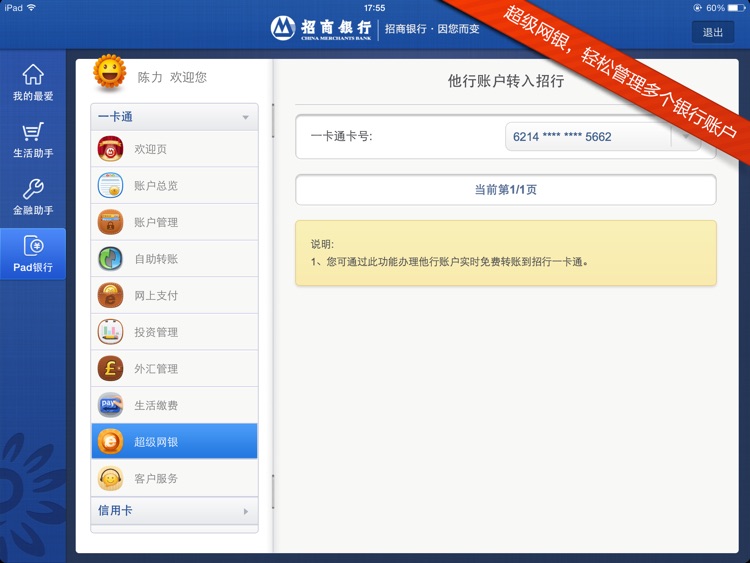
Task: Click the 说明 note heading
Action: 322,244
